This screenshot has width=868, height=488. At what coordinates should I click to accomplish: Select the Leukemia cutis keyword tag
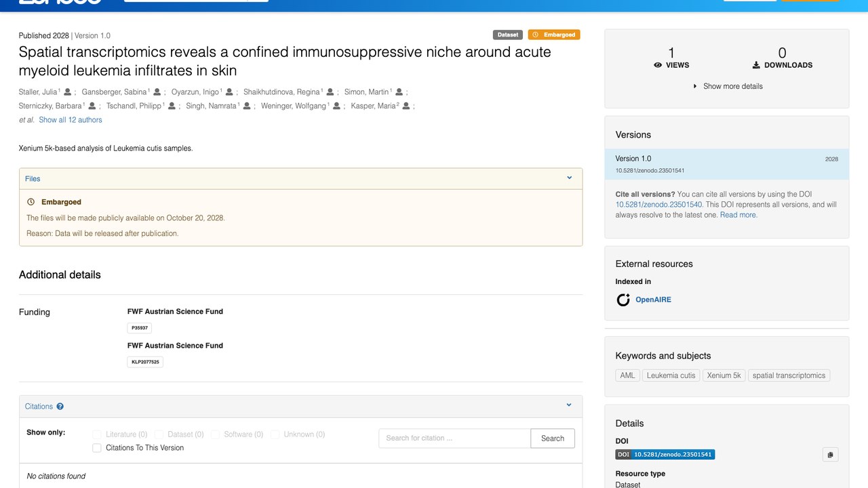pos(671,375)
